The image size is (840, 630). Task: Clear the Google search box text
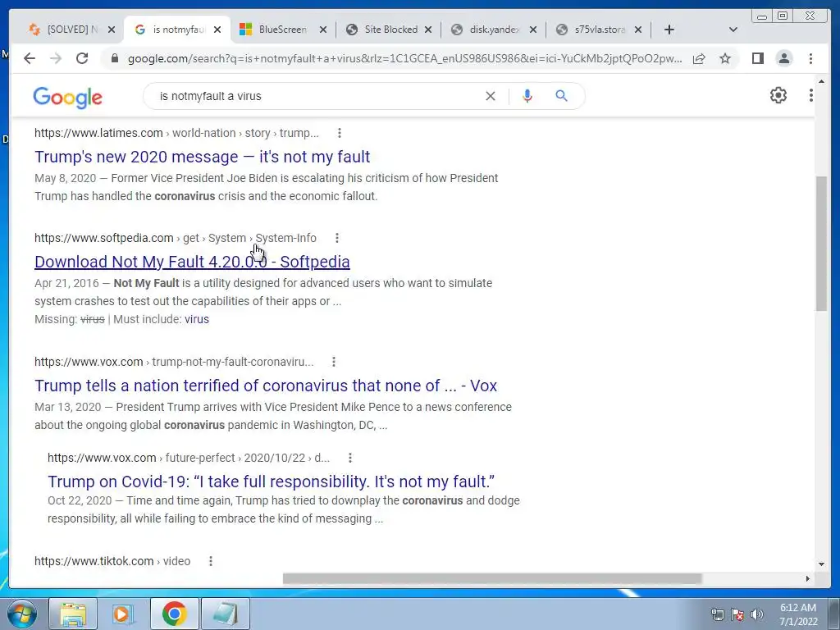(x=491, y=96)
